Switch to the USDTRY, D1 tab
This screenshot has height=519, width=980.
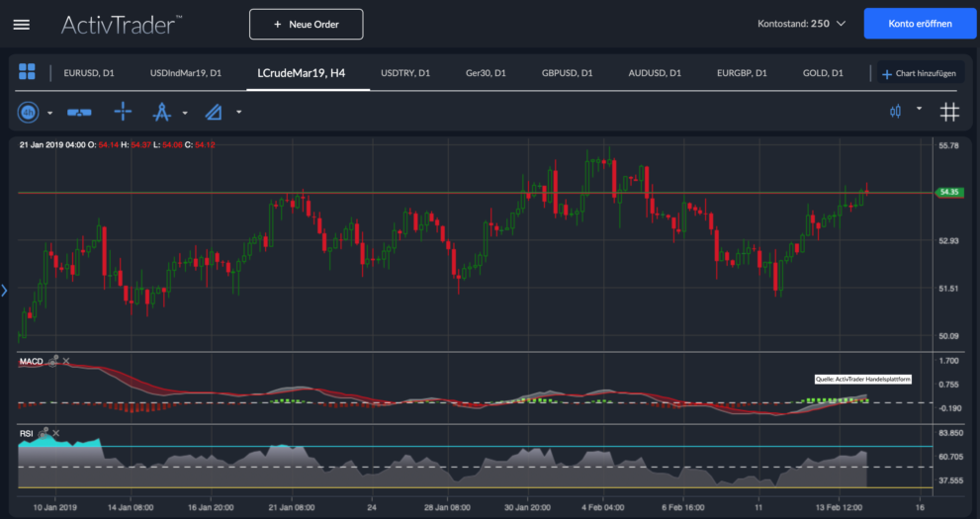point(405,73)
